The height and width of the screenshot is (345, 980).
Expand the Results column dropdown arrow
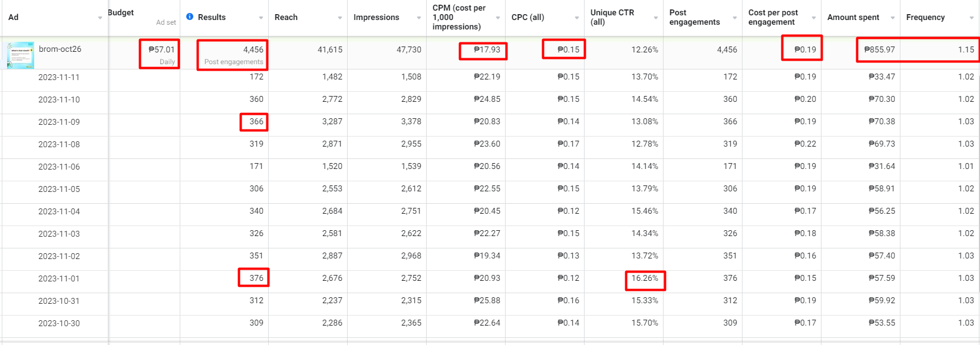pos(261,18)
